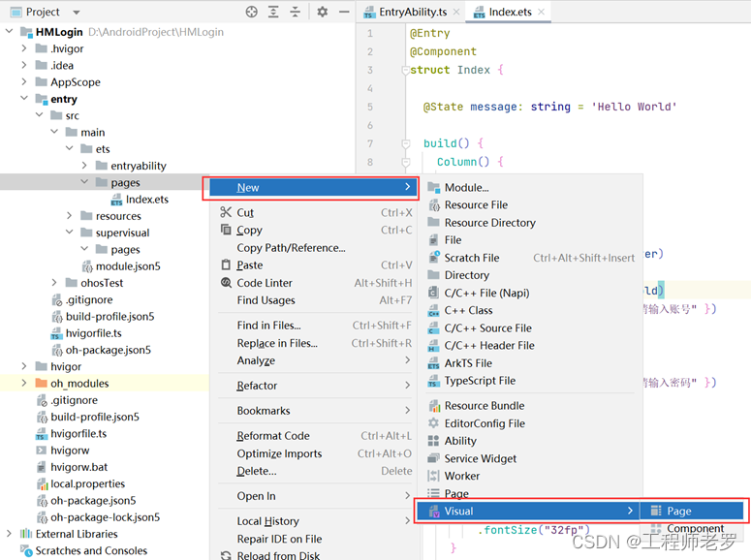The width and height of the screenshot is (751, 560).
Task: Click the Collapse All icon in Project toolbar
Action: (295, 12)
